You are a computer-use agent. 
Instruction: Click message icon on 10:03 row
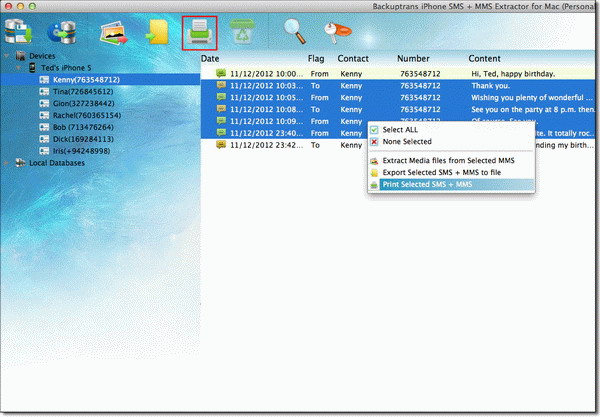point(221,85)
